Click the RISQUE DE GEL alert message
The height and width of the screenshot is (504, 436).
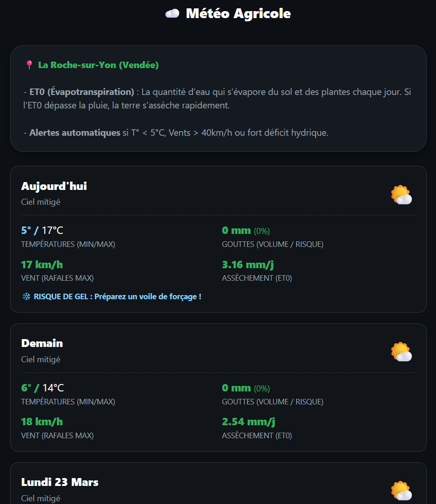[x=118, y=296]
